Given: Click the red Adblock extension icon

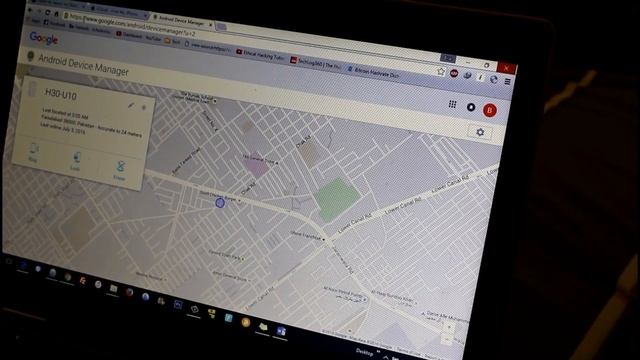Looking at the screenshot, I should (453, 73).
